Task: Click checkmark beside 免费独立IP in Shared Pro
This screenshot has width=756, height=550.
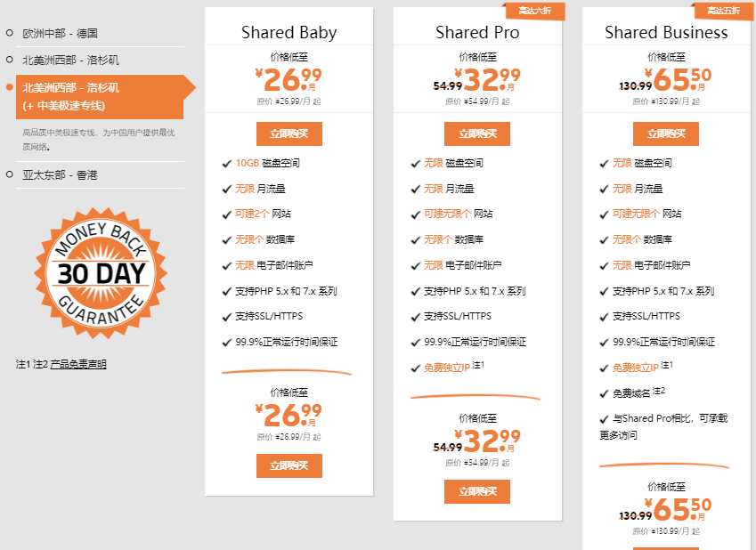Action: pos(416,368)
